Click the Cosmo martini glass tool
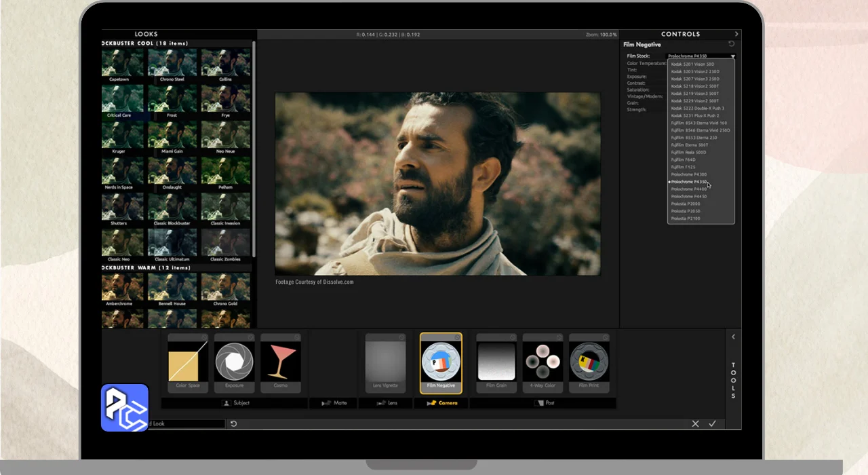 [x=280, y=362]
